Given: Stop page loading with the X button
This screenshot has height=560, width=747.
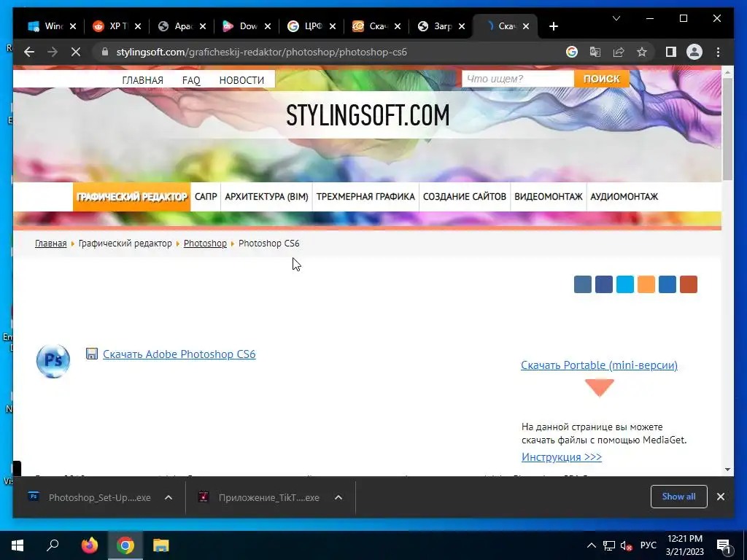Looking at the screenshot, I should coord(76,52).
